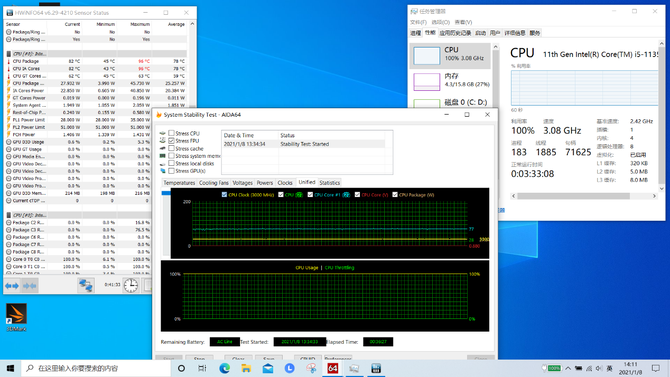Viewport: 670px width, 377px height.
Task: Click HWiNFO expand columns arrows icon
Action: [12, 286]
